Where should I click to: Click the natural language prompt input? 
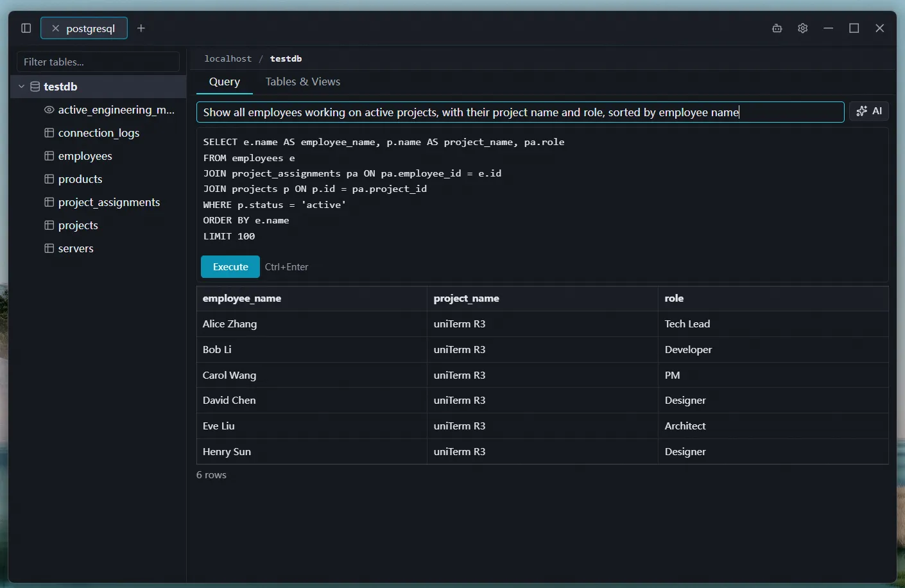tap(520, 112)
